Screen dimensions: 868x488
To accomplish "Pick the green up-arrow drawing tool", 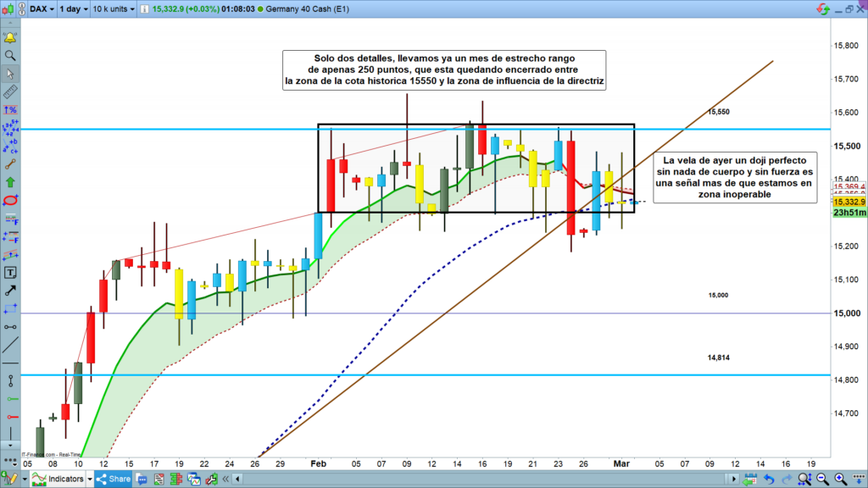I will tap(10, 181).
